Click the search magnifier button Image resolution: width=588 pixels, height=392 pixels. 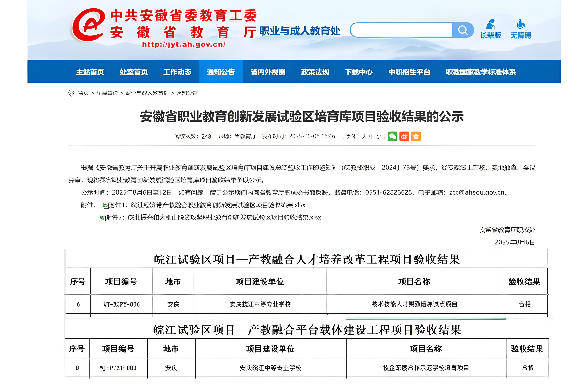click(x=463, y=30)
